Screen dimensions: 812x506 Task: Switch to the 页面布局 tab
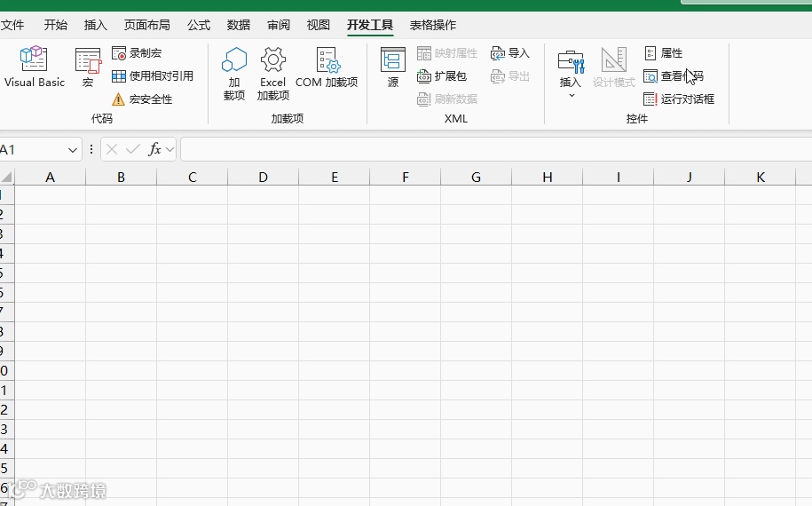(x=146, y=25)
